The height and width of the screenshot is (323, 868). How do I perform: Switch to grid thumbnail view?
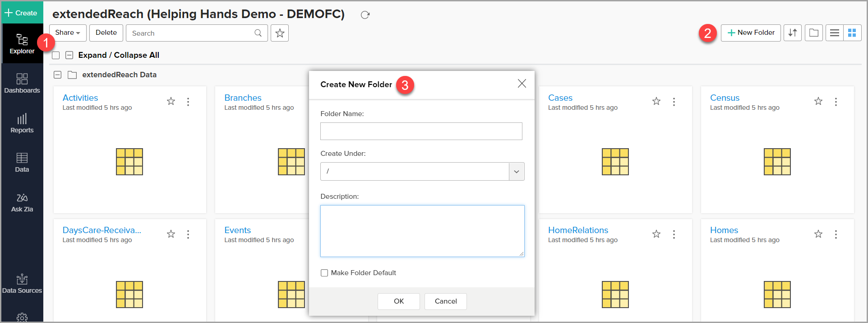(852, 33)
